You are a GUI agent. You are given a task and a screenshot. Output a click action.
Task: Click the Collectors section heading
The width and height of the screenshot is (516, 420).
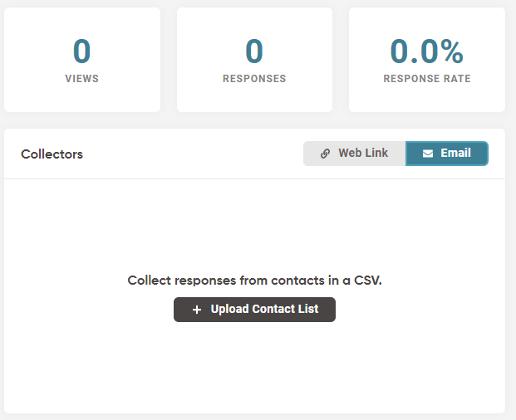coord(52,154)
